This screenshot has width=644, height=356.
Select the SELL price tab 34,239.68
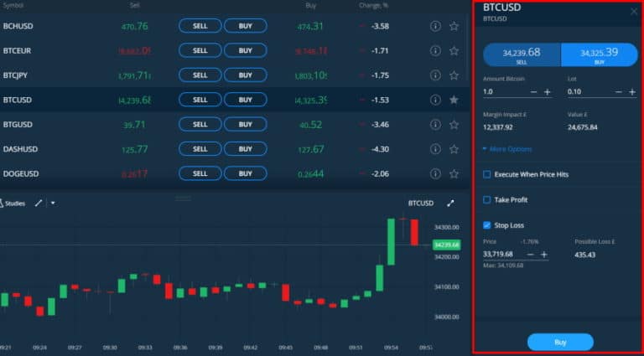pyautogui.click(x=522, y=55)
